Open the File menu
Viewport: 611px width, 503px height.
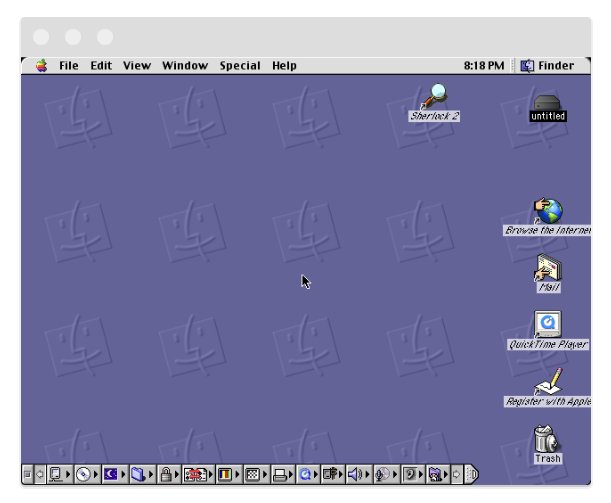pos(69,65)
